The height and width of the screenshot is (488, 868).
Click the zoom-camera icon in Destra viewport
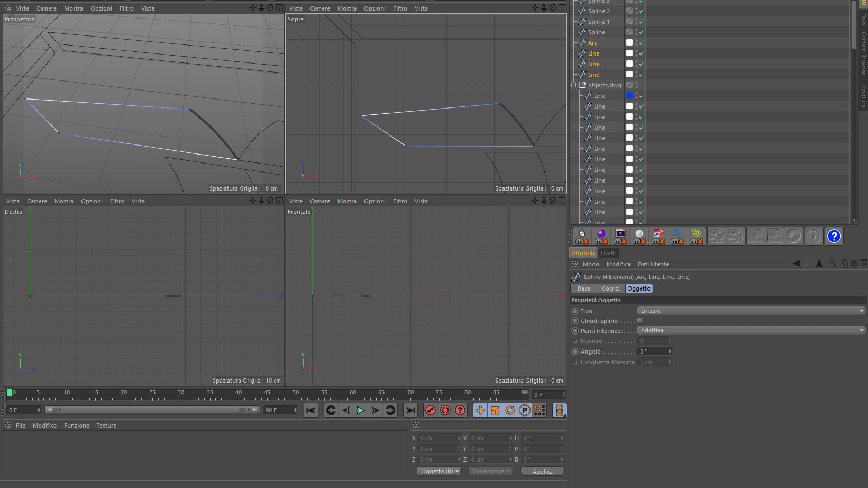pyautogui.click(x=262, y=201)
